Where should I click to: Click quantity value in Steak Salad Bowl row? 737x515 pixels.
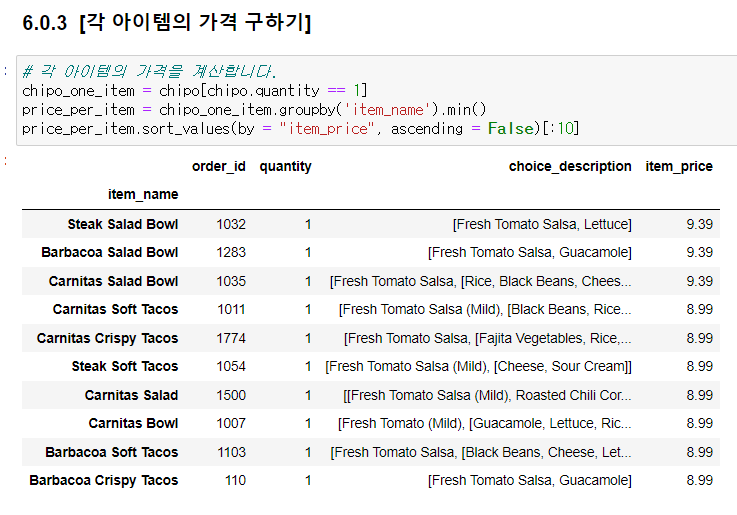308,224
